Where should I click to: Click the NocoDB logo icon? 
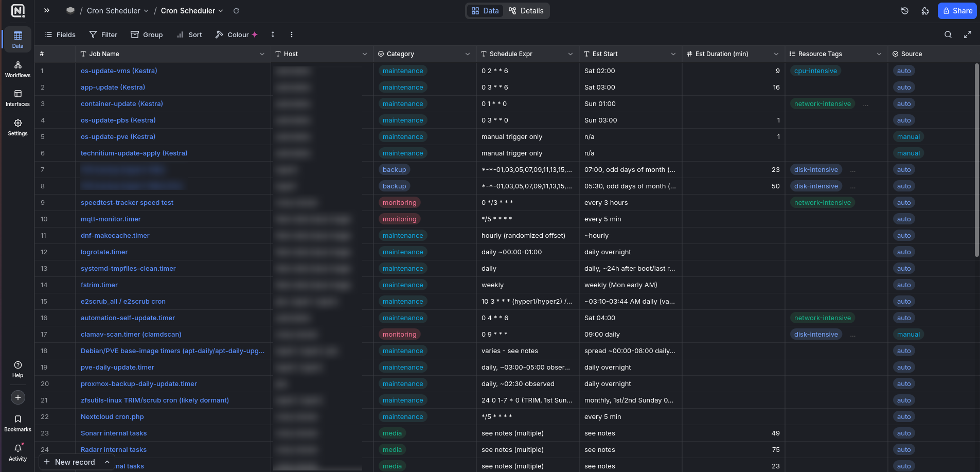click(x=17, y=11)
